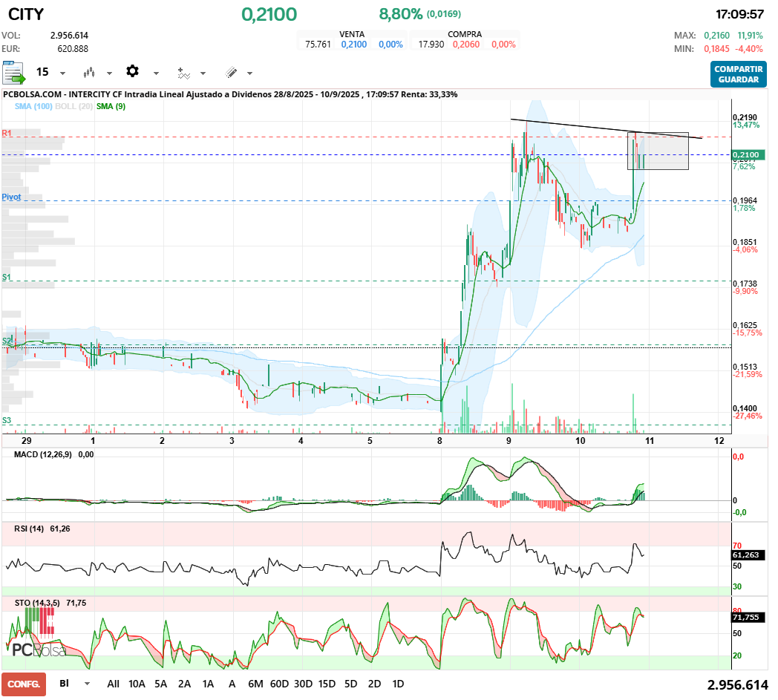Click the 0,1964 price axis label
Screen dimensions: 778x700
coord(745,200)
